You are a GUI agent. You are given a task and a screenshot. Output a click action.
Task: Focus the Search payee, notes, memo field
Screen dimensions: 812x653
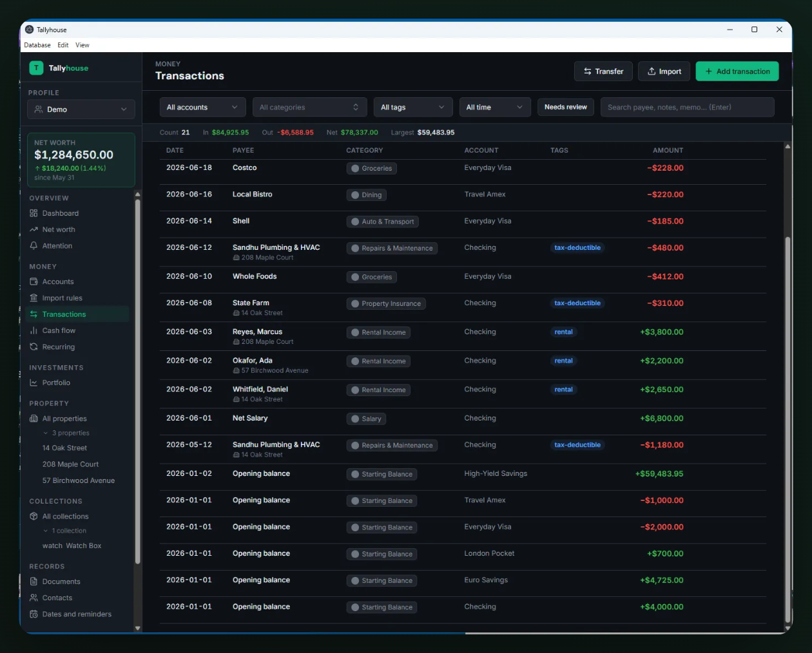click(x=687, y=108)
